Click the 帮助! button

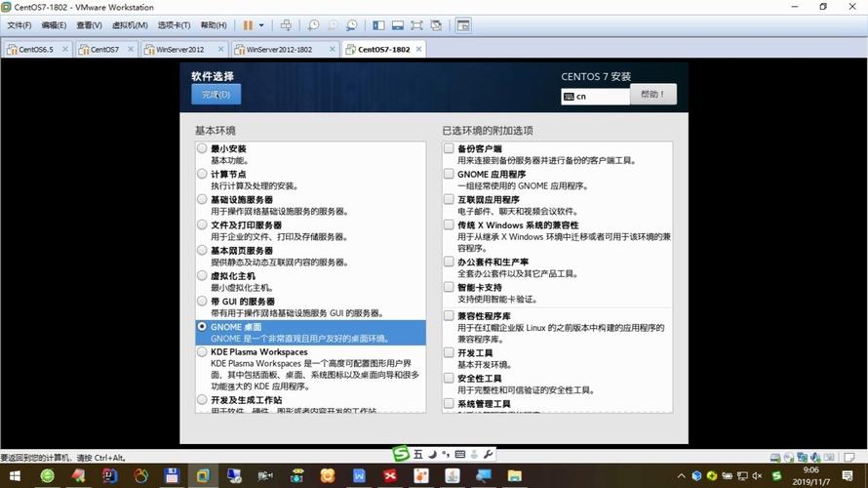click(653, 95)
